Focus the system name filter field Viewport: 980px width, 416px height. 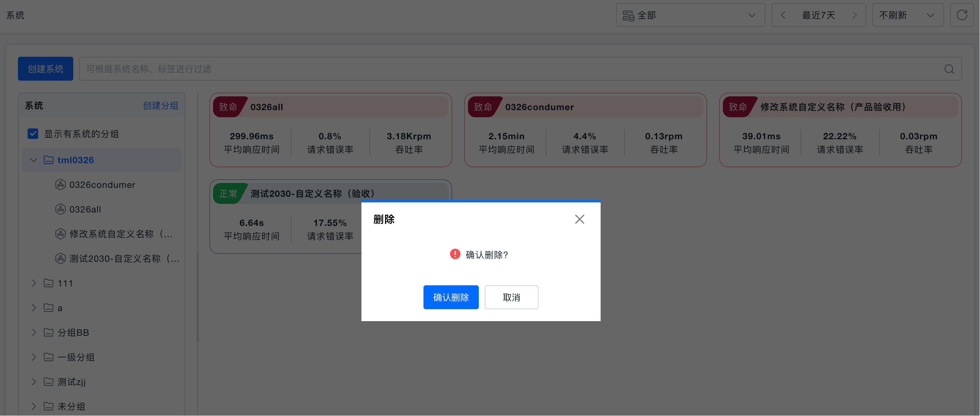520,69
